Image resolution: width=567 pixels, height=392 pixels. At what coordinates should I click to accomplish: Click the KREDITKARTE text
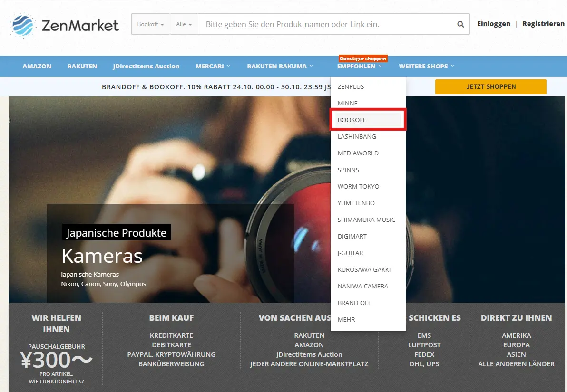coord(171,335)
